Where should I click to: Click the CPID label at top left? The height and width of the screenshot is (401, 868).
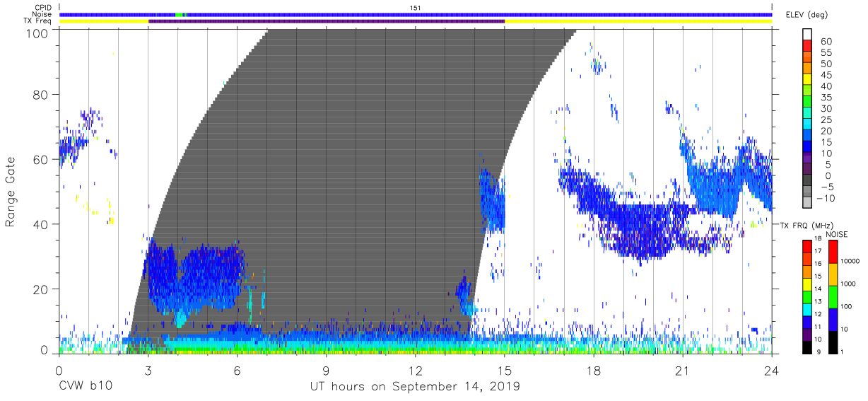[42, 7]
